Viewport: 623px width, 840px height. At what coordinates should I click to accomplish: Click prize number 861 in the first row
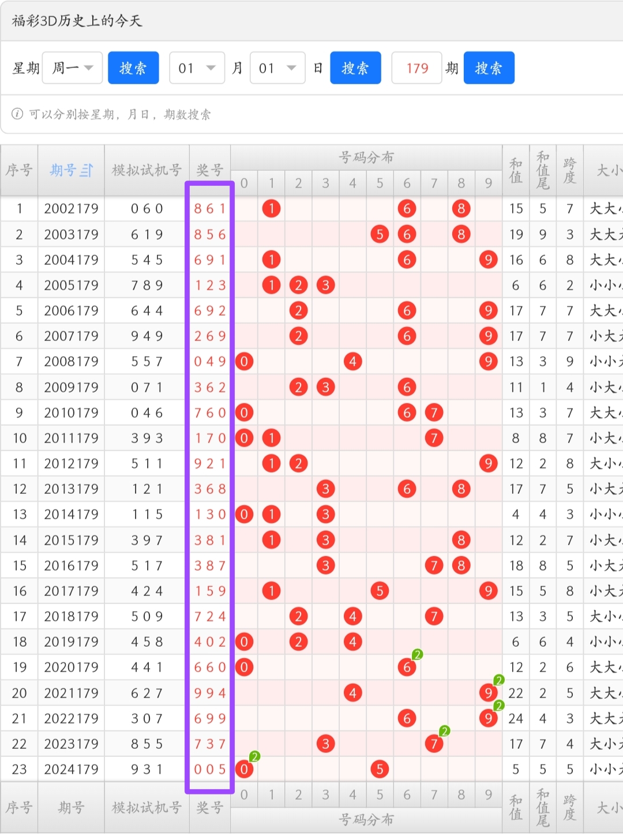209,209
